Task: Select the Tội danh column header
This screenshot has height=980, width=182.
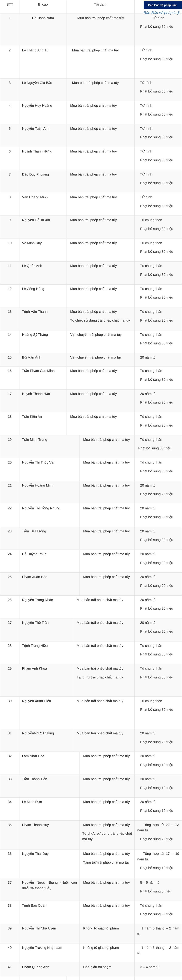Action: [100, 5]
